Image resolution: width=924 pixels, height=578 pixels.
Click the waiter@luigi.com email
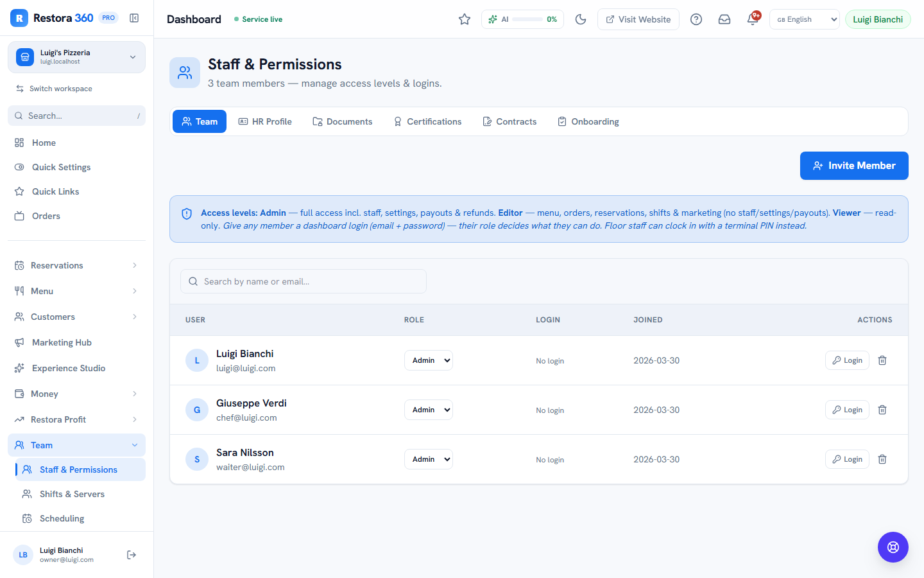pos(250,468)
